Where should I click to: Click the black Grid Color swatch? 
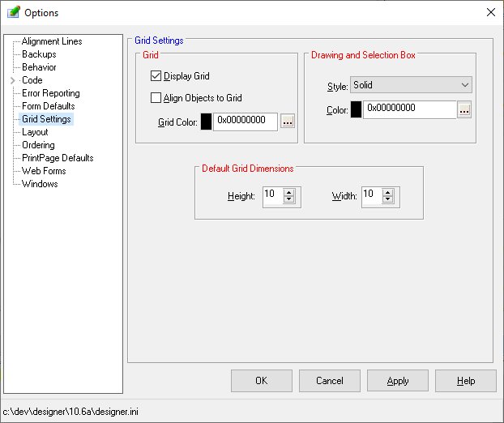[206, 122]
